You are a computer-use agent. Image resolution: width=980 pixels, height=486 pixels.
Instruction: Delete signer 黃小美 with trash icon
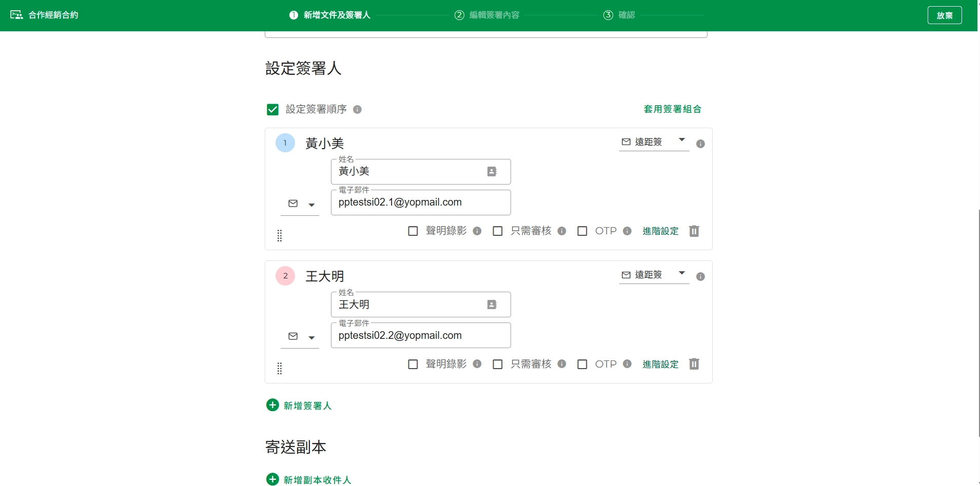click(694, 231)
